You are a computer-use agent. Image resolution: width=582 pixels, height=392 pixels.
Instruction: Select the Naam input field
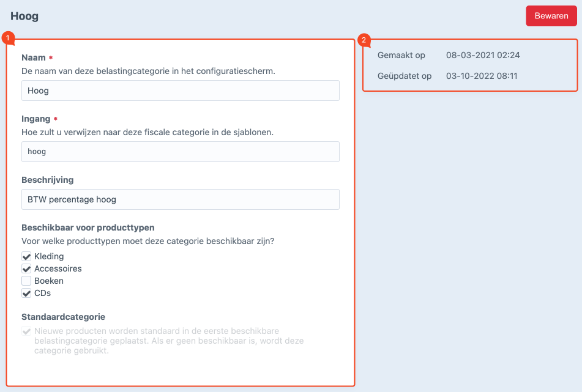181,90
